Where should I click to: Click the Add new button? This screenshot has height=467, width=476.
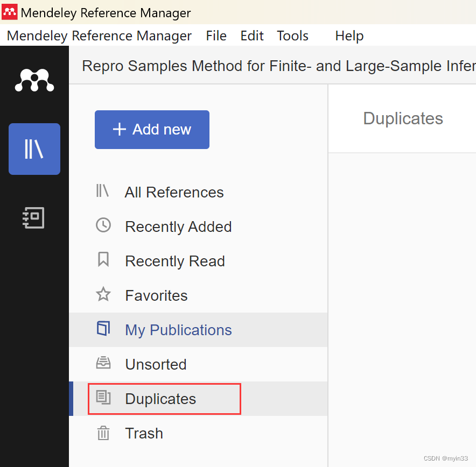pos(152,130)
